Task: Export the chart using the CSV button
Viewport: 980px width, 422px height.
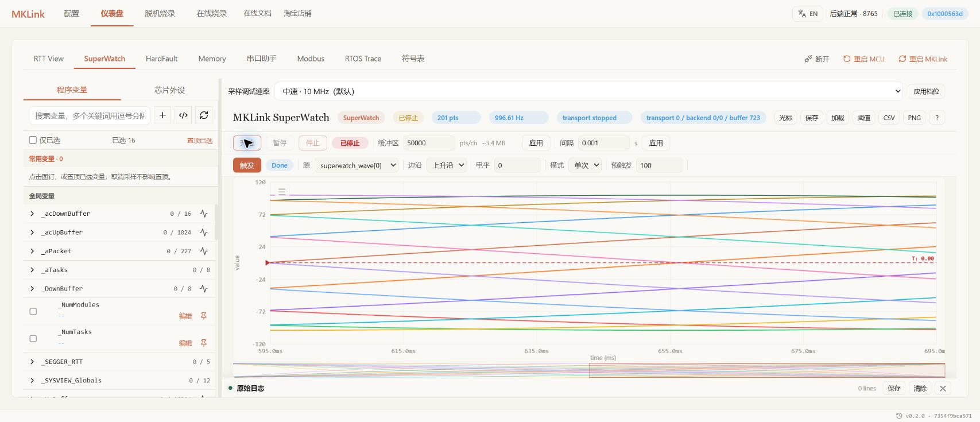Action: click(x=889, y=118)
